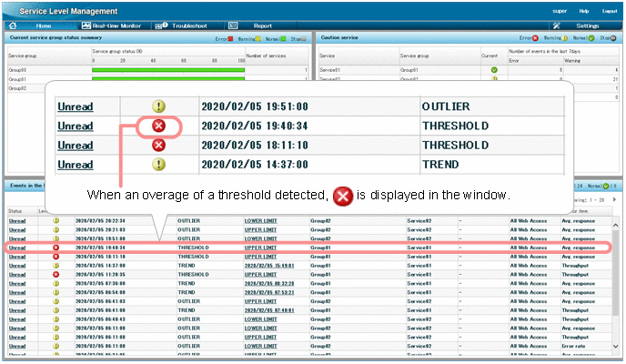Go to the Report tab
Viewport: 626px width, 364px height.
pyautogui.click(x=262, y=26)
